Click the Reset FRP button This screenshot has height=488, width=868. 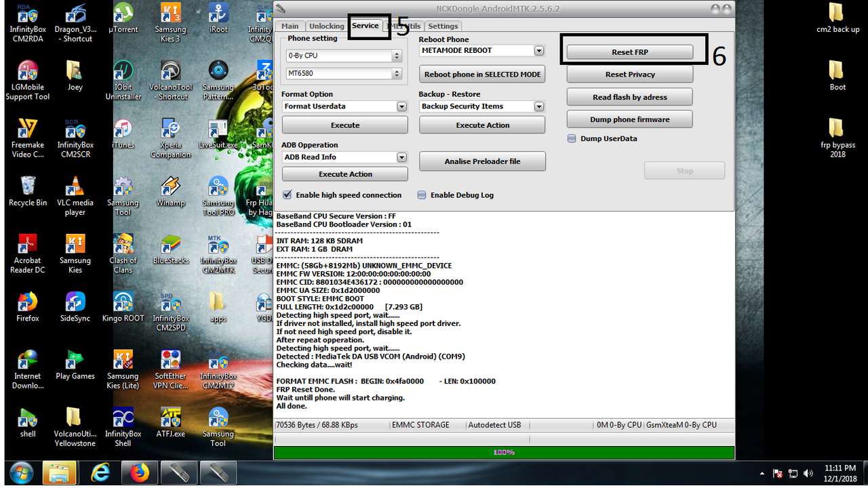[x=630, y=52]
